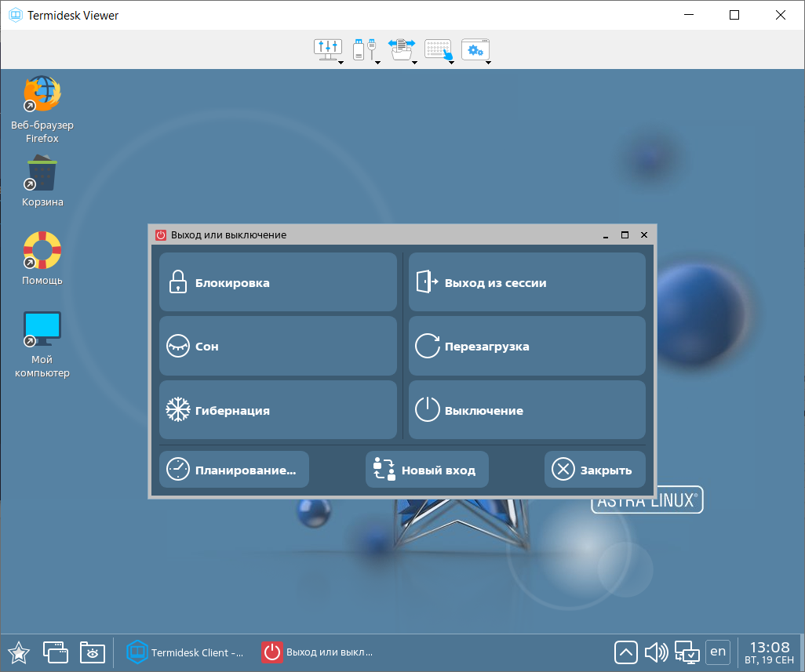Expand the hidden system tray icons arrow
805x672 pixels.
pyautogui.click(x=625, y=652)
